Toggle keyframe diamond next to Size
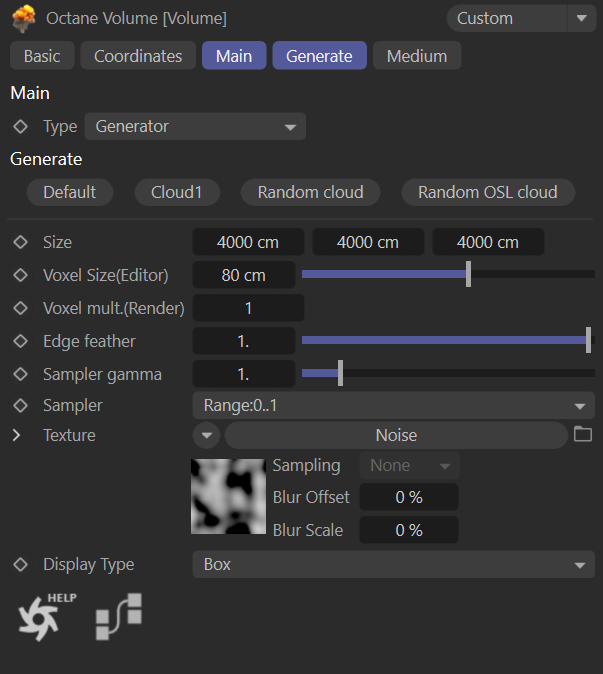603x674 pixels. point(20,242)
